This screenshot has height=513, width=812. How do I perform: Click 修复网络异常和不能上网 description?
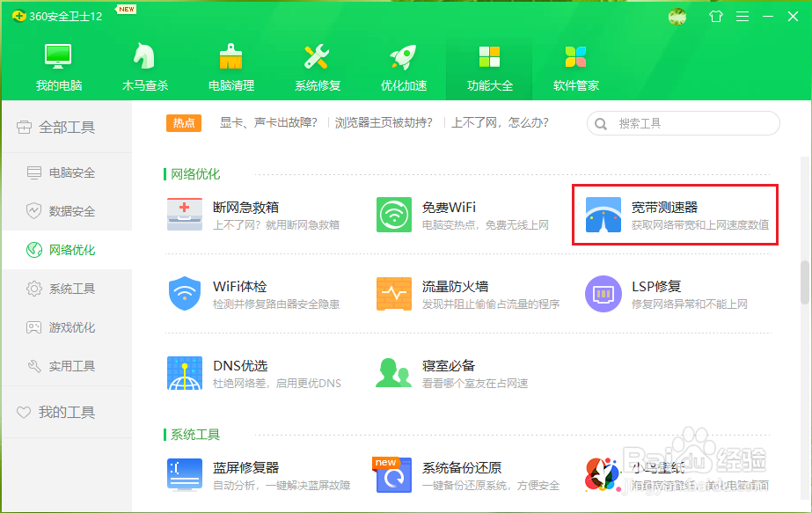(689, 304)
